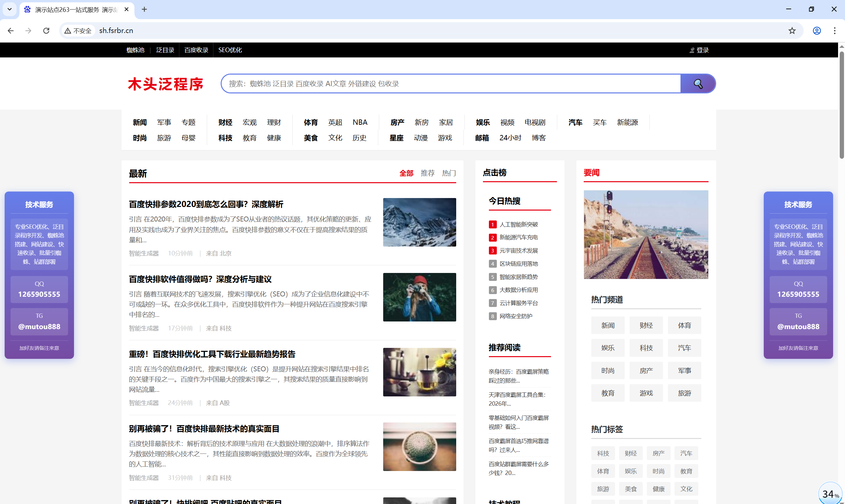This screenshot has width=845, height=504.
Task: Open a new tab with the plus icon
Action: pyautogui.click(x=144, y=10)
